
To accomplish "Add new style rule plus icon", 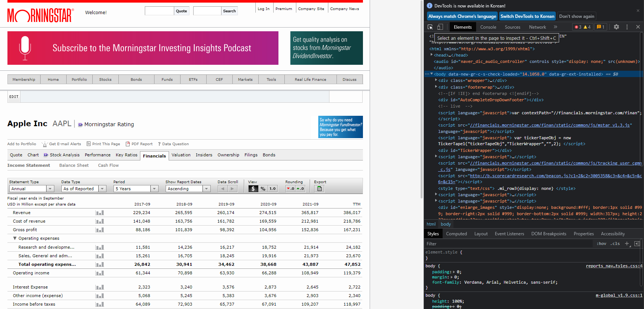I will tap(627, 243).
